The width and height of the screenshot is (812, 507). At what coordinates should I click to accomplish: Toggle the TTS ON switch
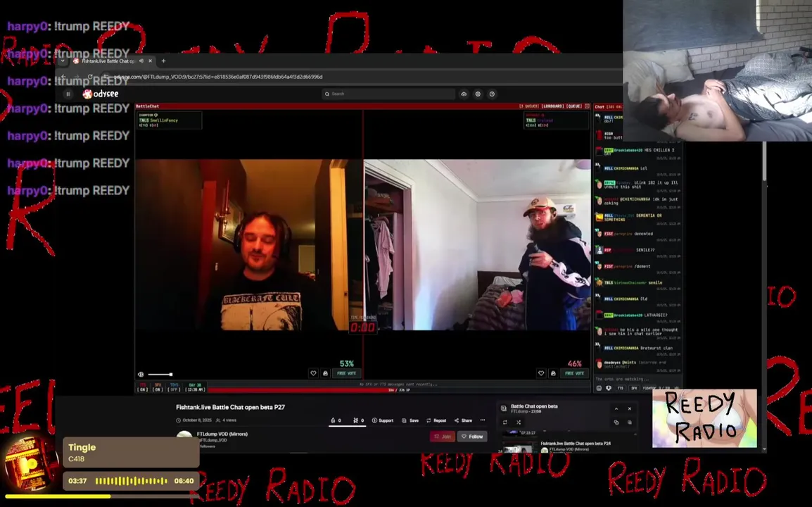[x=142, y=388]
